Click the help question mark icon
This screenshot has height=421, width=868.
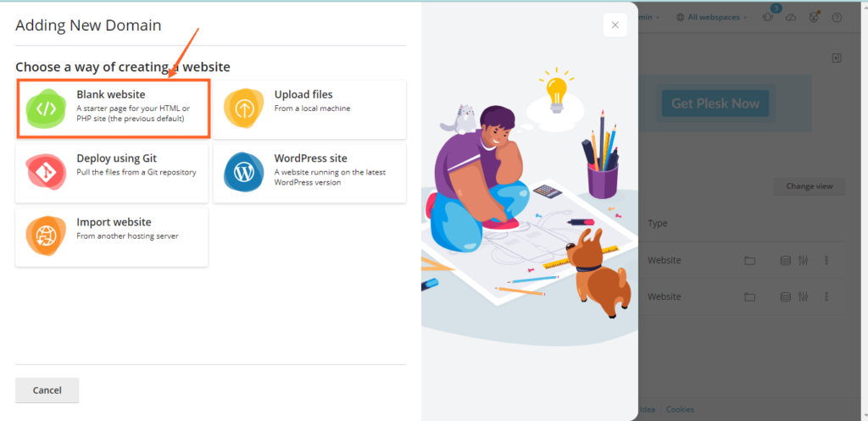point(837,17)
